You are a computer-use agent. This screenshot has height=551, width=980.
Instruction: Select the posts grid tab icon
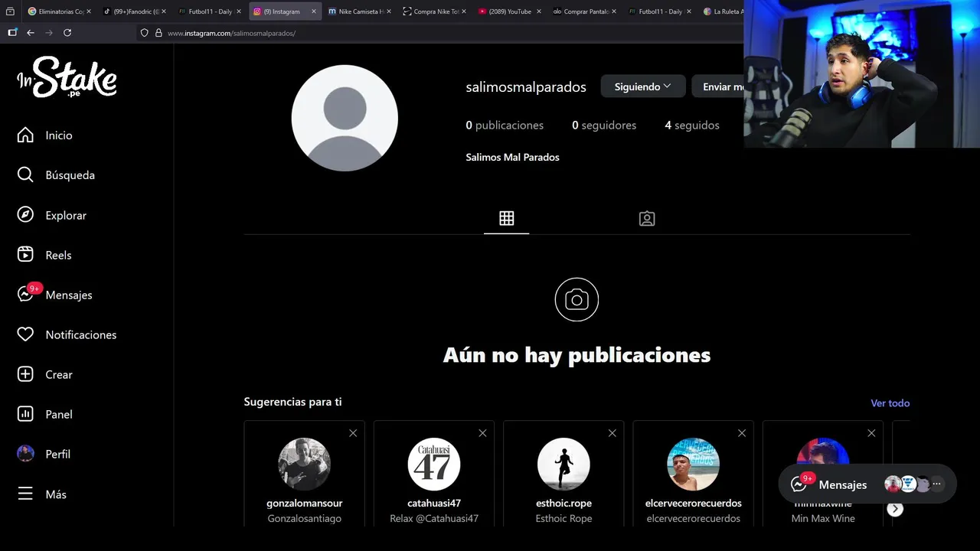pos(506,218)
